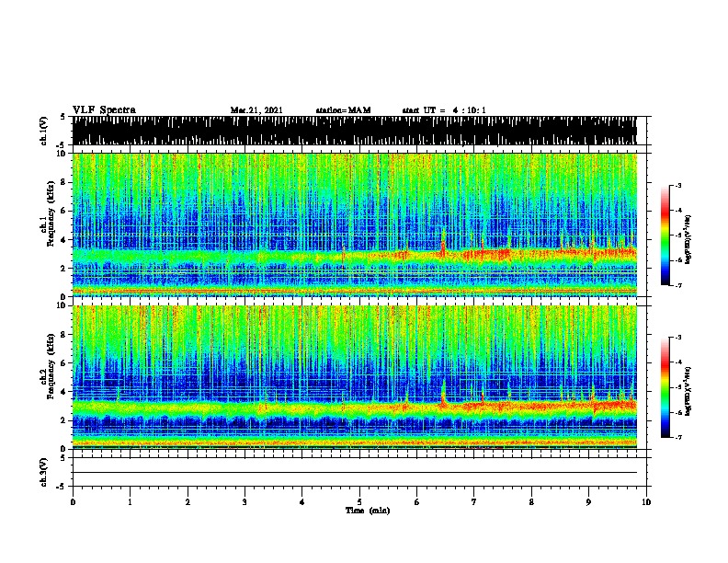Click the "10" frequency tick of ch.1 spectrogram
The width and height of the screenshot is (728, 563).
[x=63, y=154]
